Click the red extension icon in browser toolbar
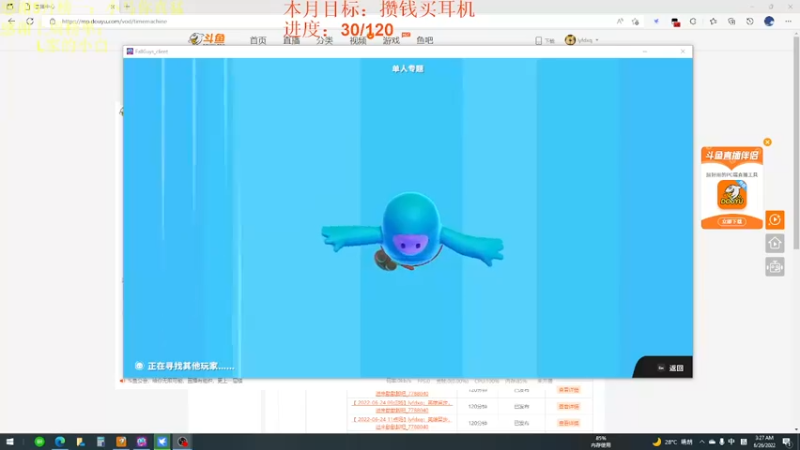Screen dimensions: 800x450 coord(676,22)
